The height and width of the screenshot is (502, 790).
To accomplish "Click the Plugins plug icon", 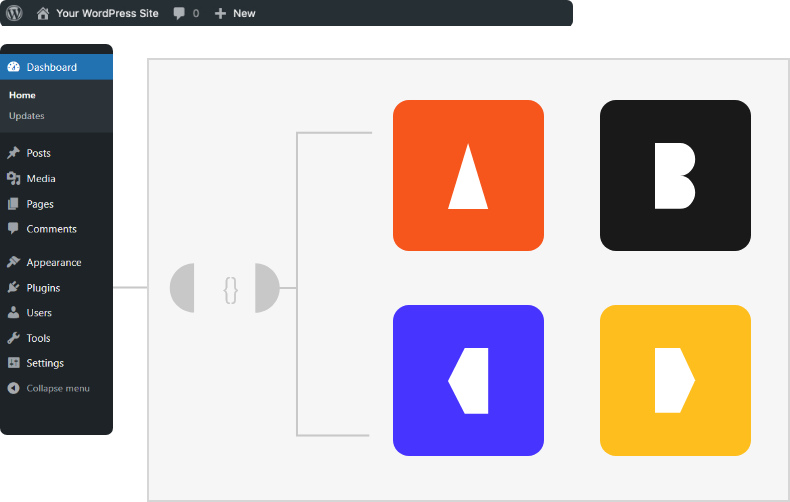I will pos(14,287).
